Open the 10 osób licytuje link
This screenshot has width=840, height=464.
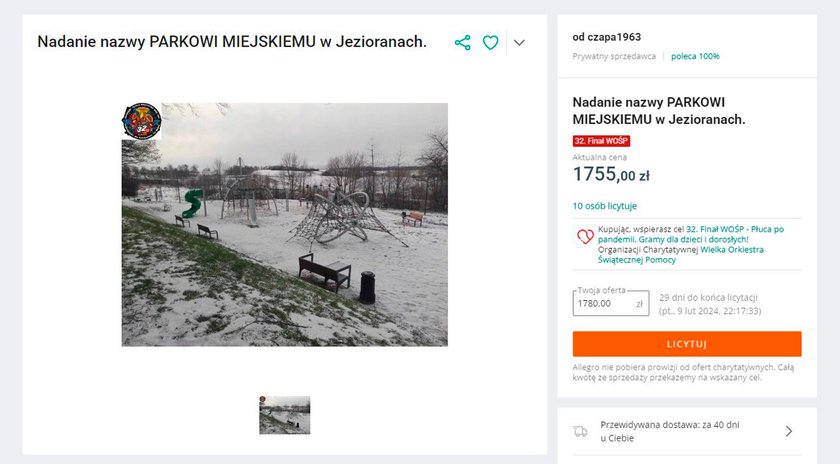point(605,206)
